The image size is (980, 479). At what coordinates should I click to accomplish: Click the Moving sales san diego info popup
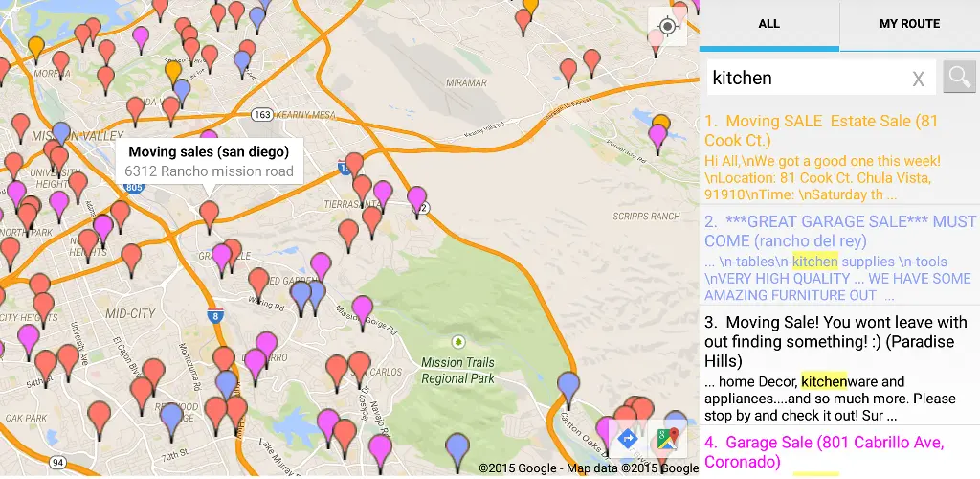click(210, 161)
